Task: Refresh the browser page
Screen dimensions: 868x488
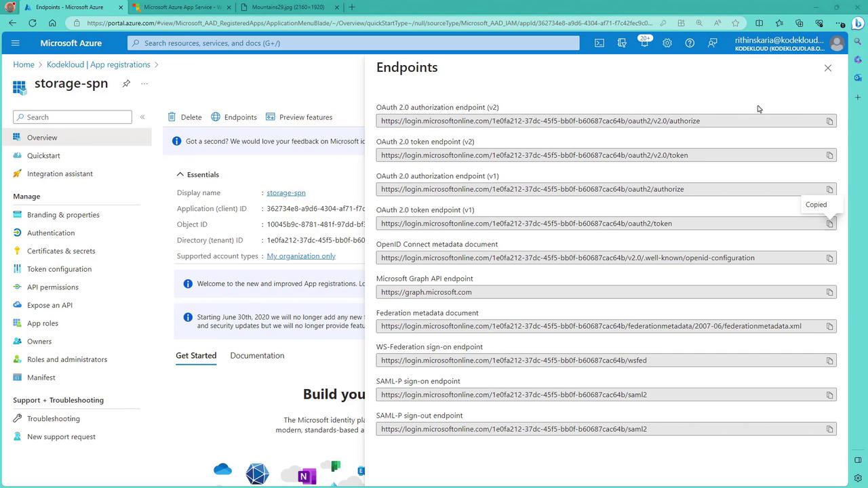Action: 33,22
